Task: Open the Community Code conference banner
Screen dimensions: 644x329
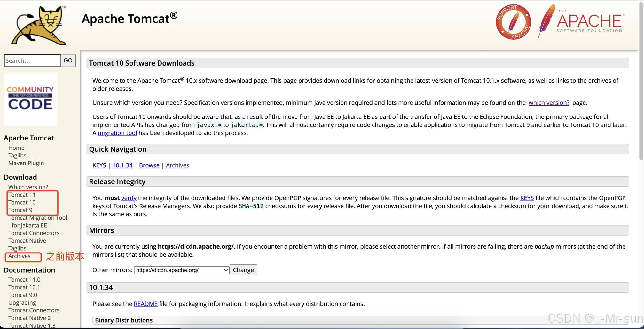Action: coord(30,99)
